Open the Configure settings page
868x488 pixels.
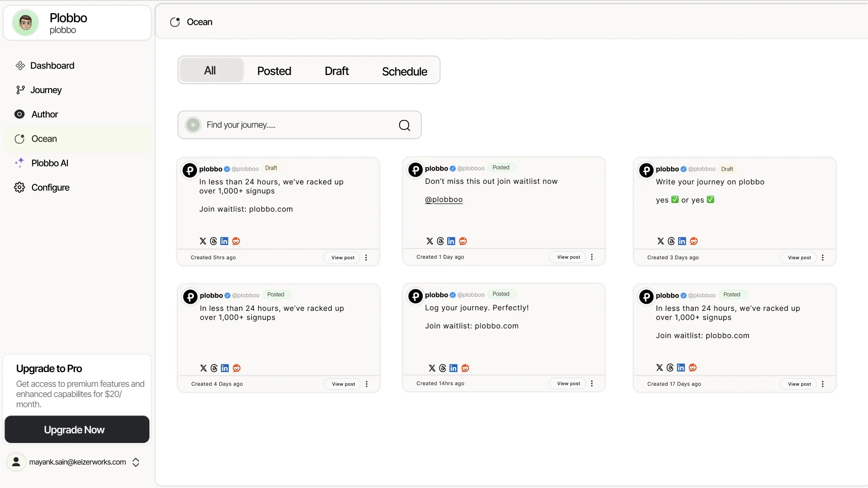coord(77,187)
